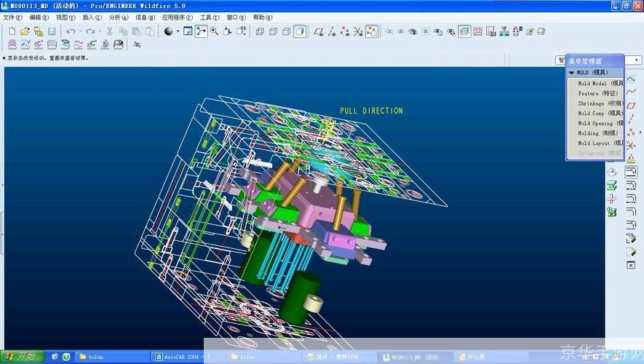644x364 pixels.
Task: Open the 分析 (Analysis) menu
Action: click(x=118, y=17)
